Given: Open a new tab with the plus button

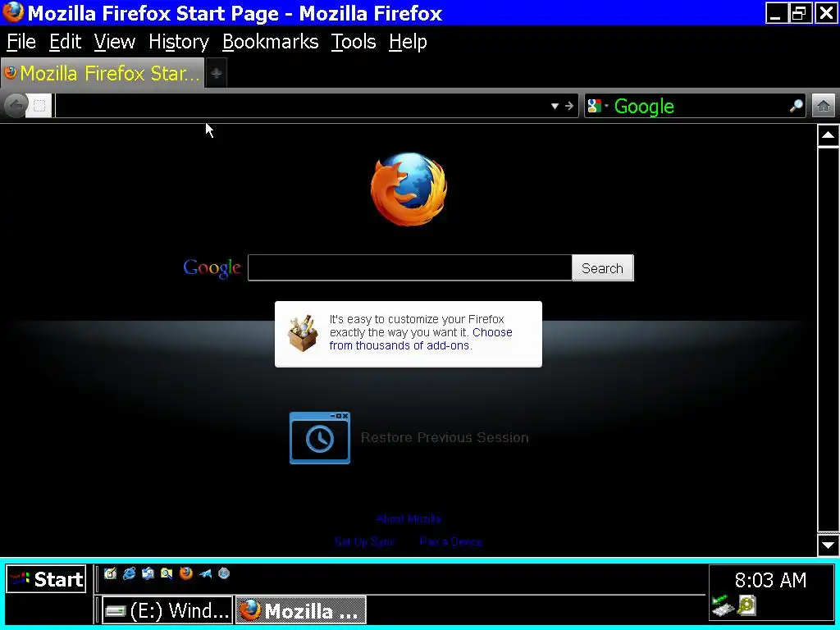Looking at the screenshot, I should coord(217,73).
